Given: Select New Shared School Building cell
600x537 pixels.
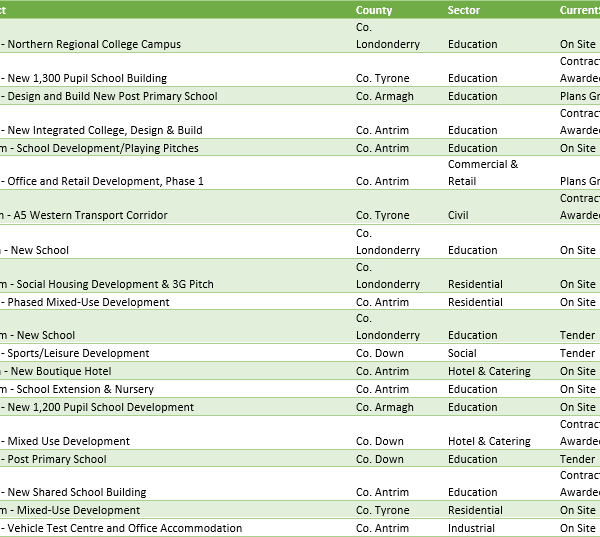Looking at the screenshot, I should pyautogui.click(x=77, y=492).
